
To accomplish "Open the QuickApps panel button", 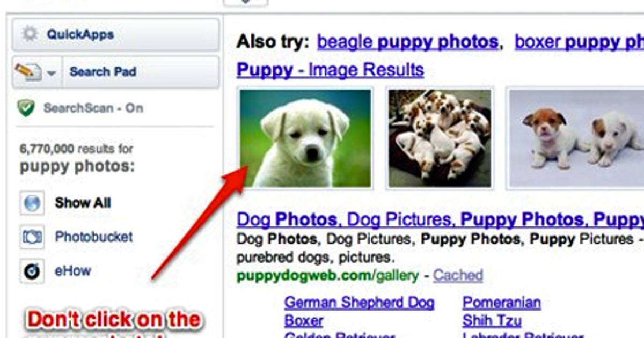I will point(115,35).
